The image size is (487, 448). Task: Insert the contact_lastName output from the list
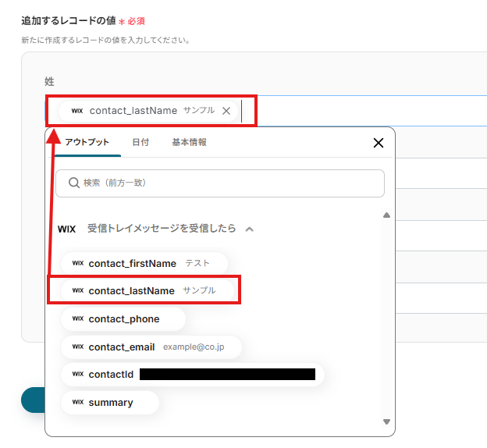pyautogui.click(x=148, y=291)
